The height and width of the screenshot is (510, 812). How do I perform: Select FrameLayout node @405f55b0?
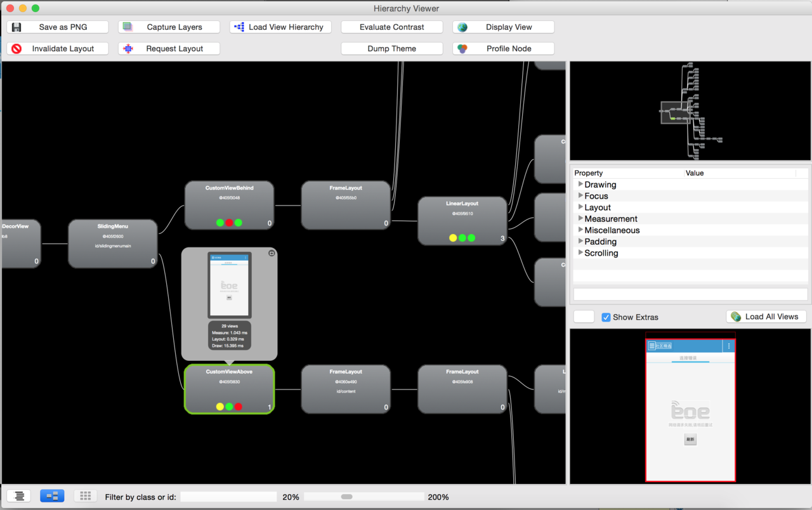pos(346,205)
